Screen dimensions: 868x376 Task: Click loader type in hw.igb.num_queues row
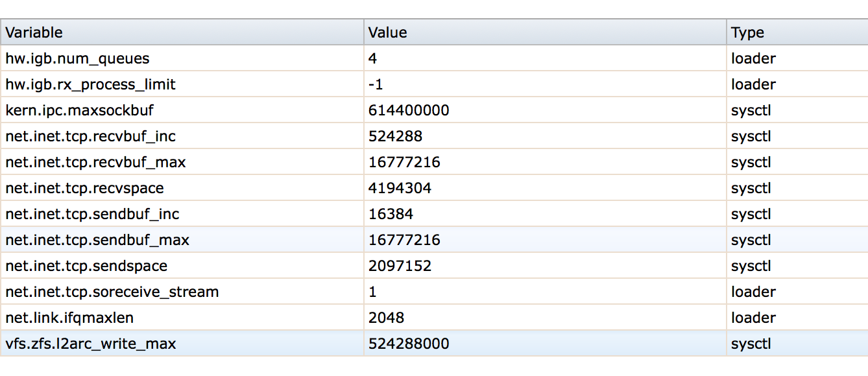tap(753, 58)
